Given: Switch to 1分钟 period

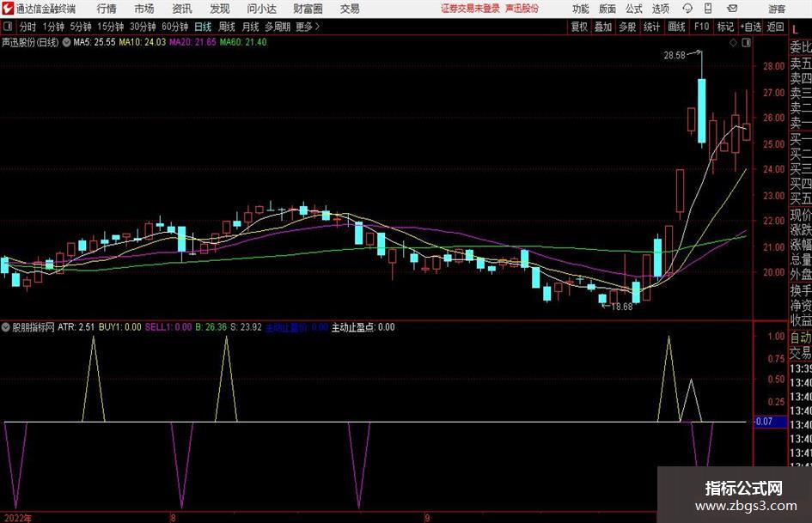Looking at the screenshot, I should click(x=52, y=27).
